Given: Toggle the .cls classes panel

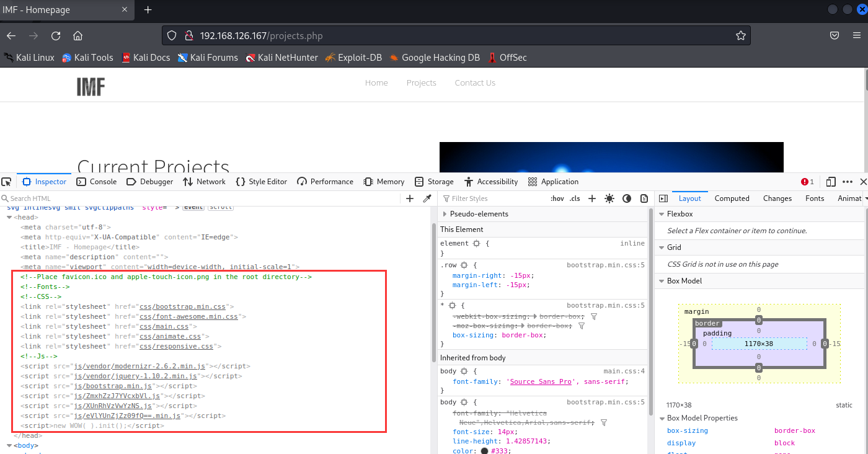Looking at the screenshot, I should pos(575,198).
